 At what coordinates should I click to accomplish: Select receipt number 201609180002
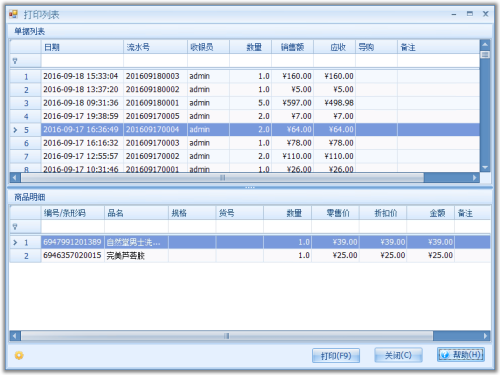[x=245, y=90]
